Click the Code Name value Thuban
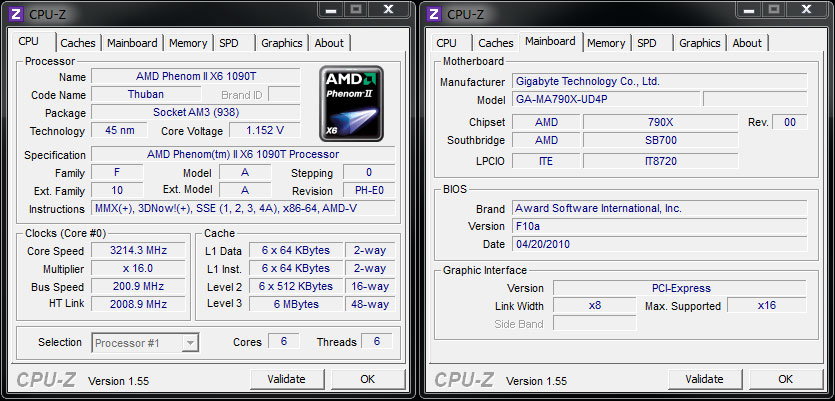Image resolution: width=835 pixels, height=401 pixels. pyautogui.click(x=146, y=94)
